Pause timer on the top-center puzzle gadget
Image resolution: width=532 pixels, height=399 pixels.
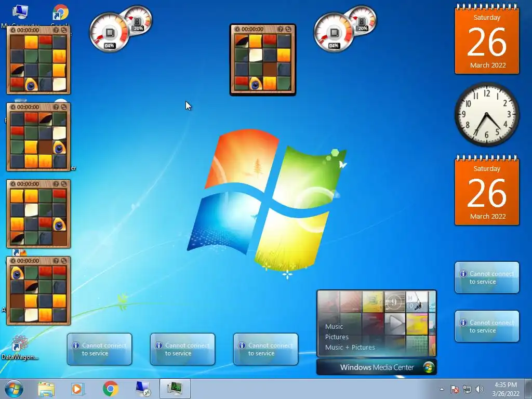point(237,29)
